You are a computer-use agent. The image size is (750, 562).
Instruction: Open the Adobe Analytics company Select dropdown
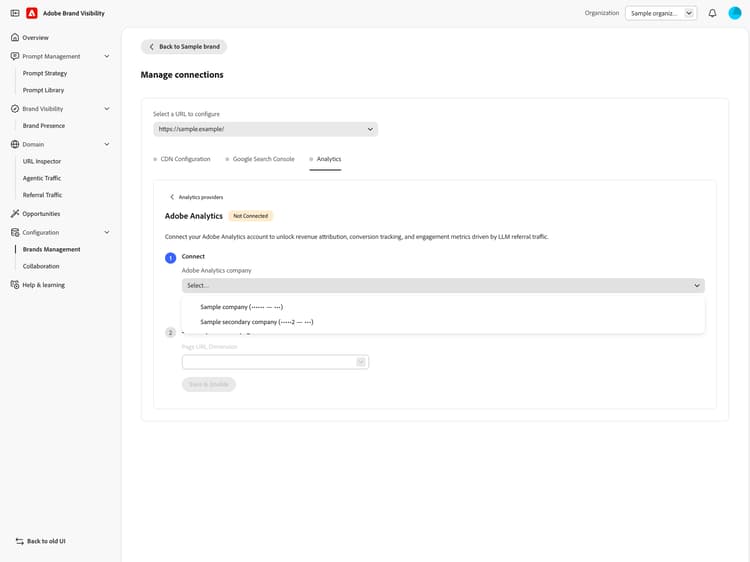tap(443, 285)
